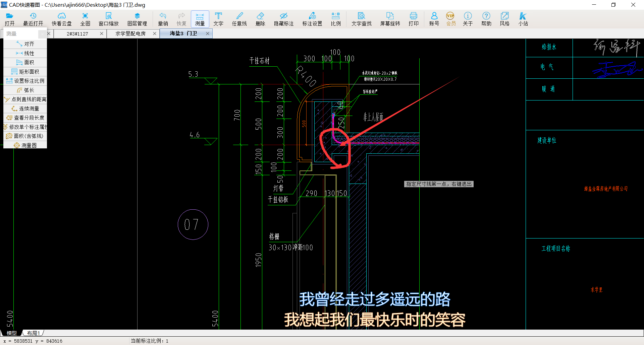Close the 求学里配电房 tab

click(x=155, y=33)
